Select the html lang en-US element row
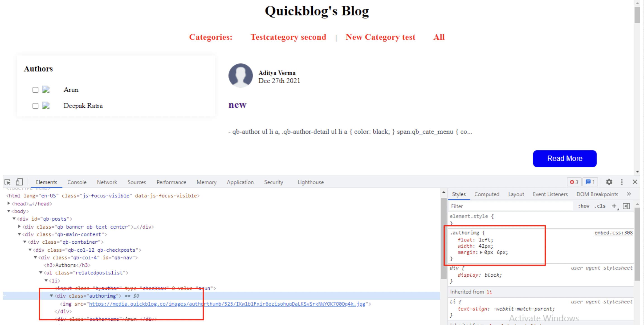Viewport: 644px width, 325px height. coord(103,195)
